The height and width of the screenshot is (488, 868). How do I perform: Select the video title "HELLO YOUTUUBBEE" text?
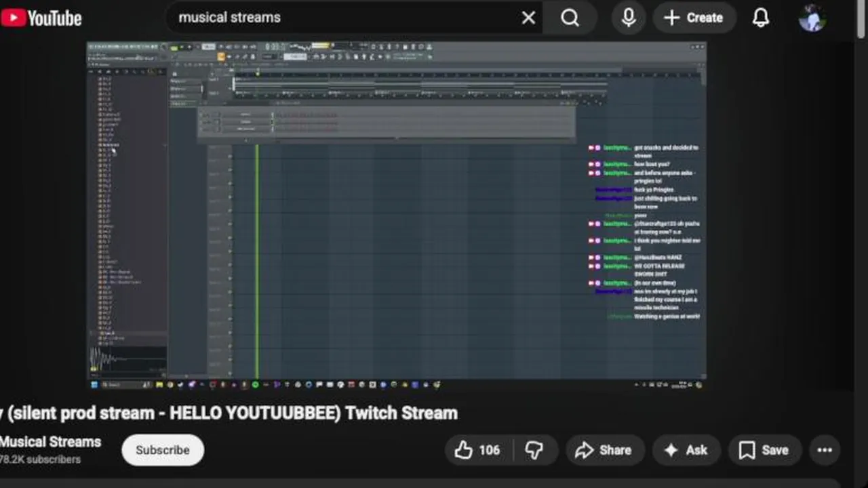254,413
